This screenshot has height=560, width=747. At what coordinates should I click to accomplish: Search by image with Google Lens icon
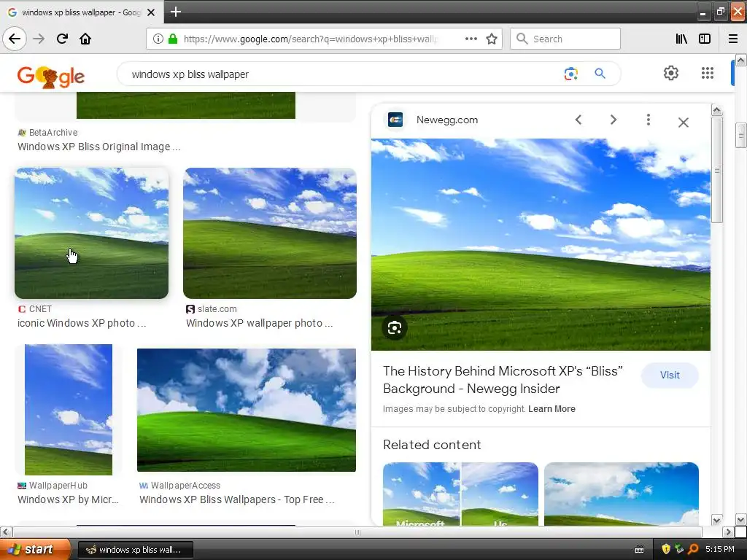(x=570, y=74)
